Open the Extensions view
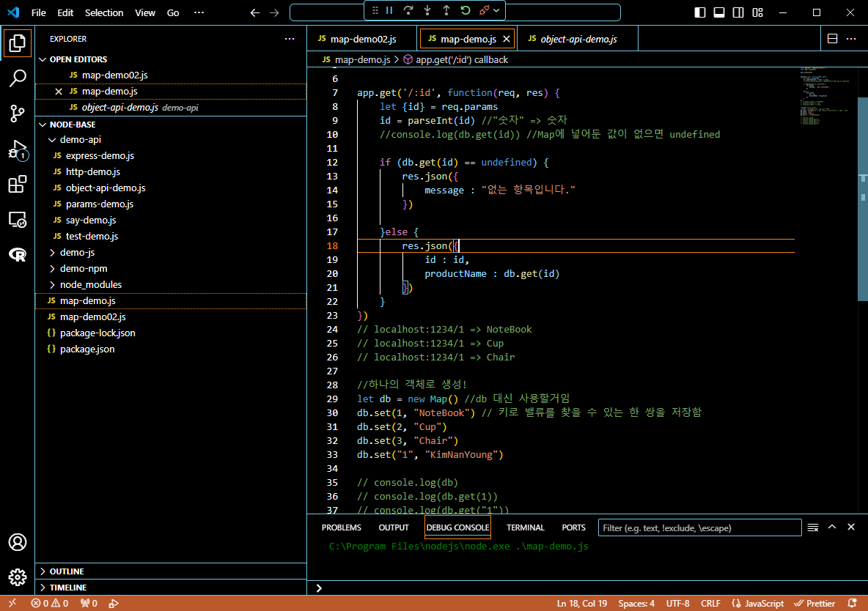The image size is (868, 611). click(17, 185)
